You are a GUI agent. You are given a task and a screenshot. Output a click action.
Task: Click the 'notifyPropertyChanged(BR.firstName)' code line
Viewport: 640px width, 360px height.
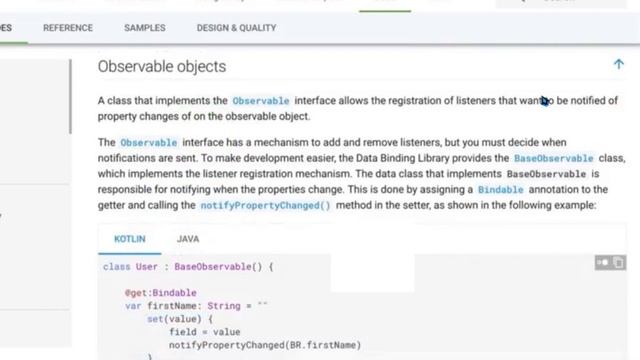pyautogui.click(x=265, y=345)
